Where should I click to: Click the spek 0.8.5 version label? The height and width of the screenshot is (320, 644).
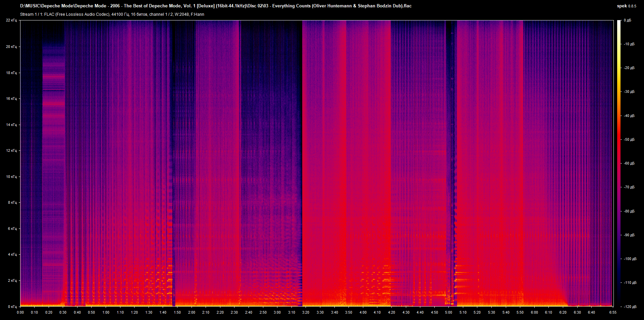tap(626, 6)
